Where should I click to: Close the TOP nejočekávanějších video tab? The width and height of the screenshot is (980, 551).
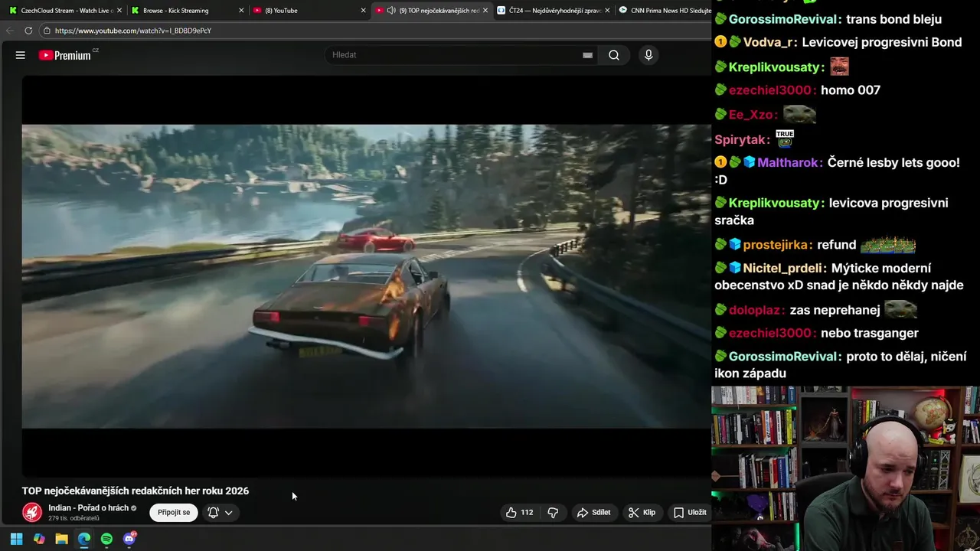[x=485, y=11]
